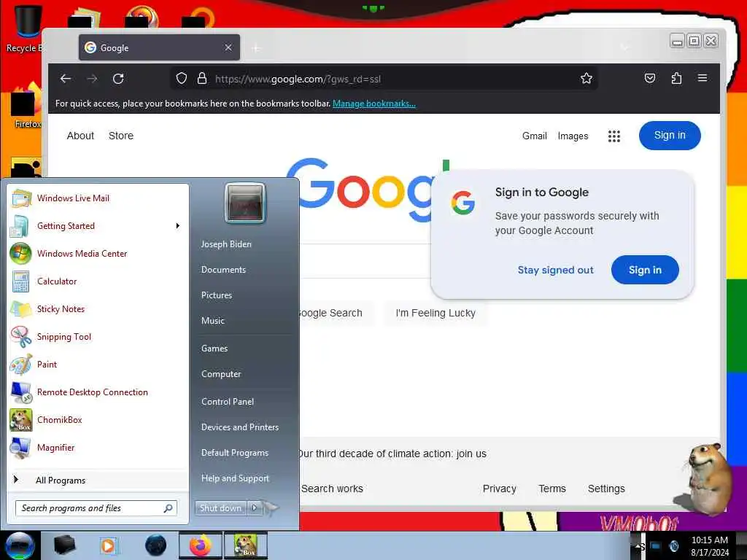Viewport: 747px width, 560px height.
Task: Open Pictures from Start menu
Action: (x=216, y=295)
